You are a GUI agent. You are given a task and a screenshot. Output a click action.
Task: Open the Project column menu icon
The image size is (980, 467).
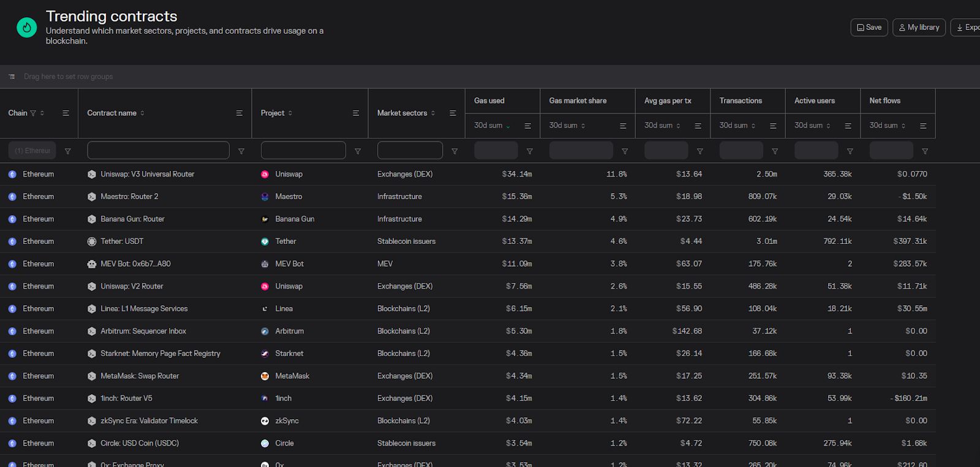click(x=356, y=113)
